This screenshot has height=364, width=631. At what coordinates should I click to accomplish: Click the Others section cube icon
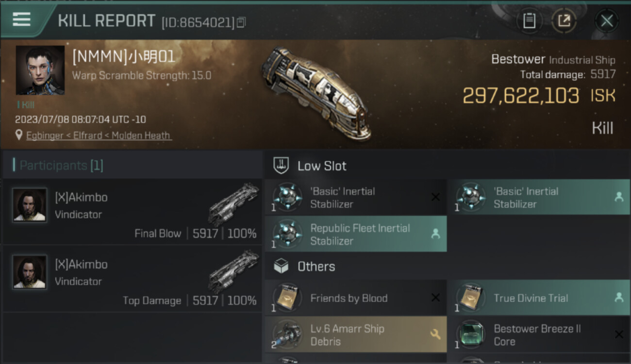point(282,266)
